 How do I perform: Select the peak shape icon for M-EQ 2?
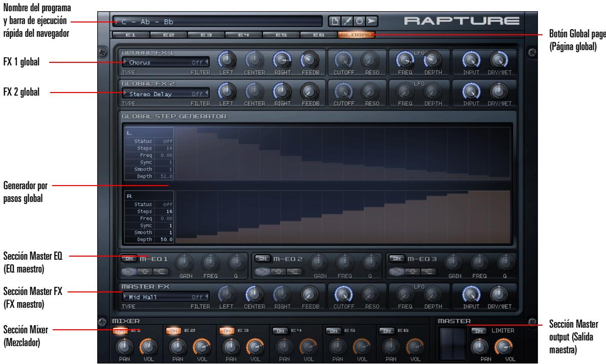coord(278,272)
